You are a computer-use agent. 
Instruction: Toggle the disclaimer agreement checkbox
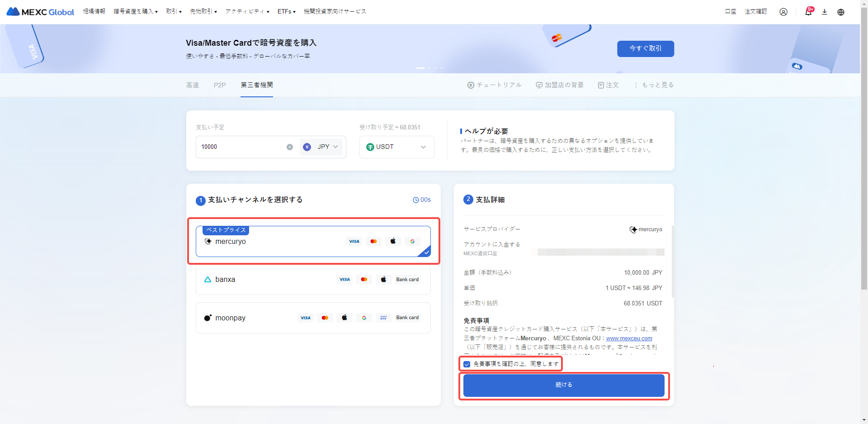tap(467, 364)
